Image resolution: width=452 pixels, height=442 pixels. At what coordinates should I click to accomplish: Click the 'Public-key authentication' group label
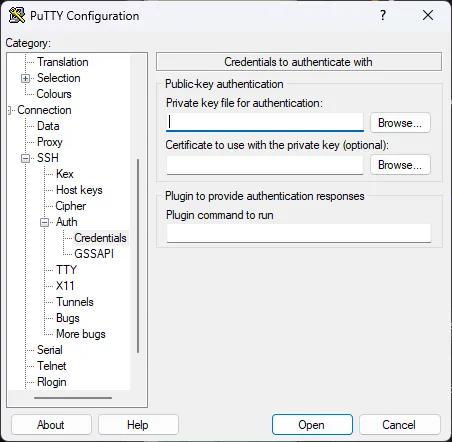(x=224, y=84)
